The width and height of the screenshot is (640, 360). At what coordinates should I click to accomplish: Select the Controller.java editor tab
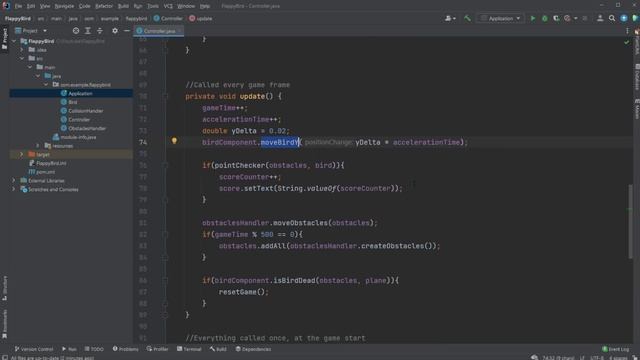[159, 31]
